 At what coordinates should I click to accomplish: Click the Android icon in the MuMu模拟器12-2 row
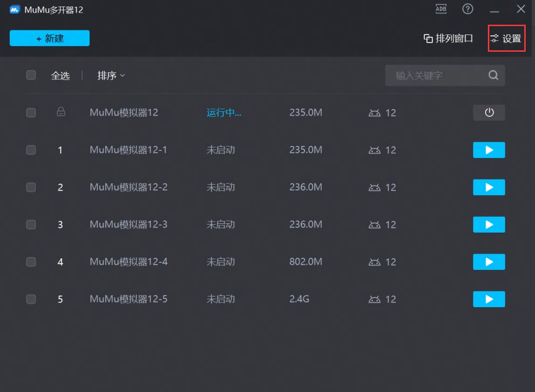[x=375, y=187]
